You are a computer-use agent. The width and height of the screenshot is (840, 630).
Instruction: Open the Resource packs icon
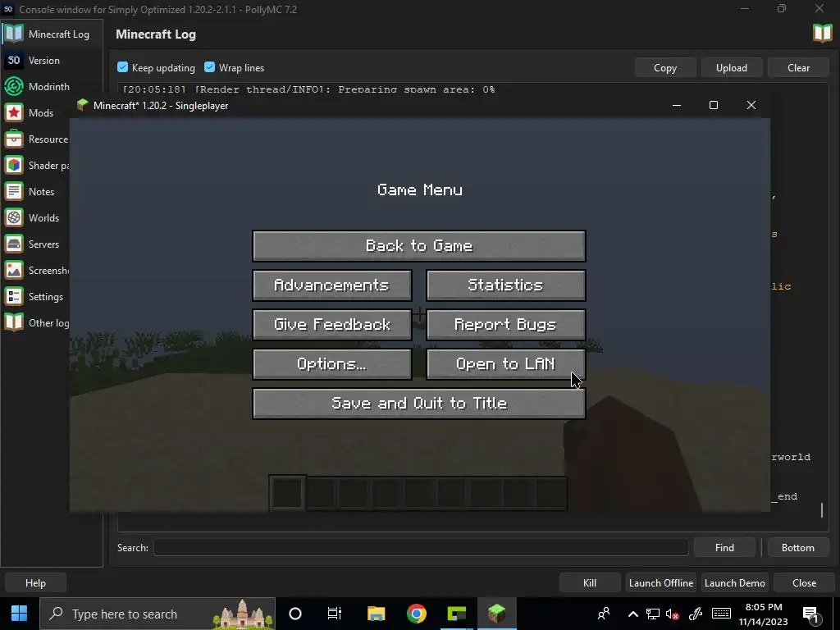coord(14,139)
